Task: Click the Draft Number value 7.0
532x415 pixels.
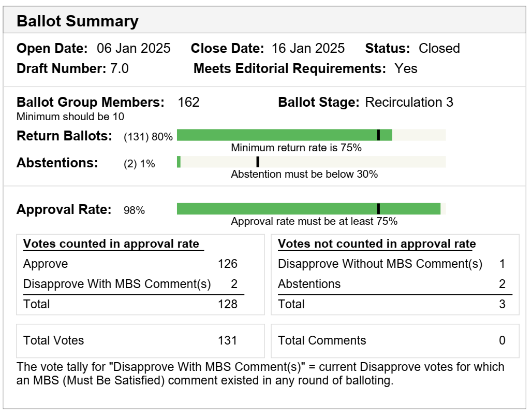Action: [120, 68]
